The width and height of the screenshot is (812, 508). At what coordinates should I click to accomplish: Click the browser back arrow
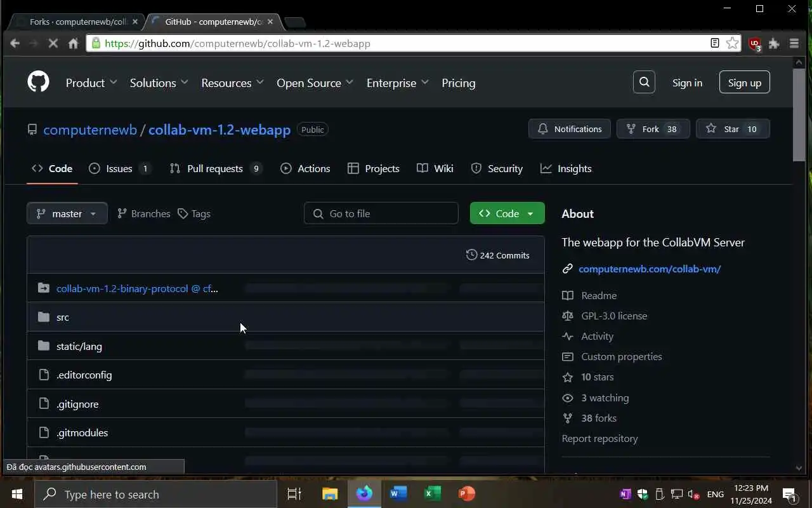(15, 43)
